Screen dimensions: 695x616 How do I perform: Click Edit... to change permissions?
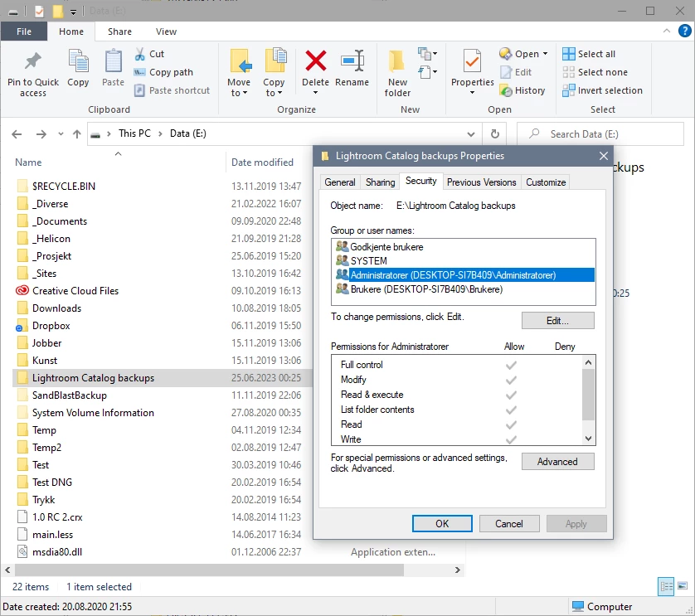point(557,320)
